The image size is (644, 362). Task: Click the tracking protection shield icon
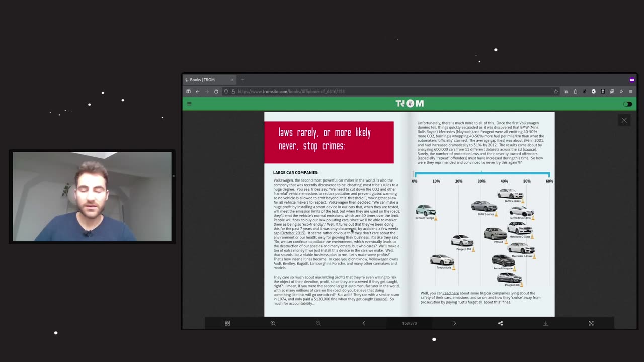(226, 92)
